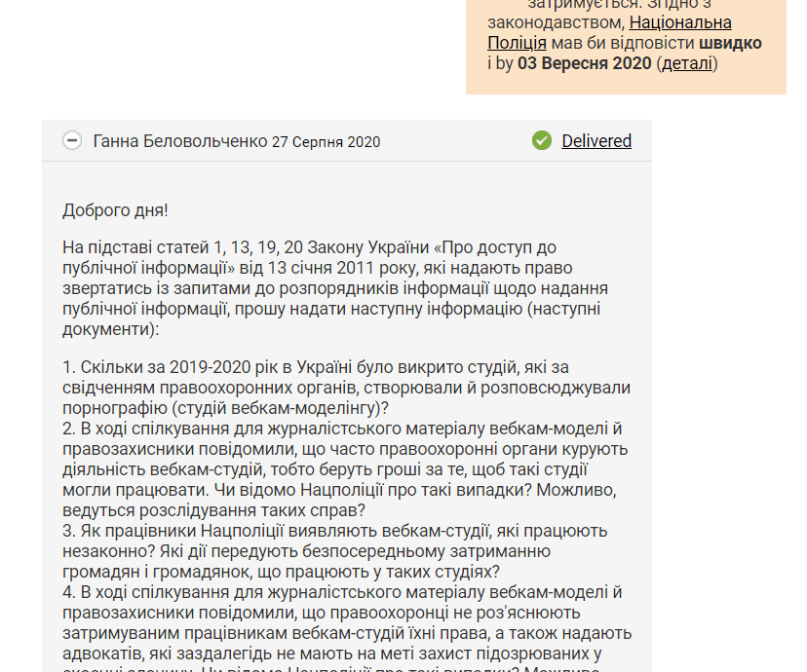
Task: Click the line starting 1. Скільки за 2019-2020
Action: click(316, 367)
